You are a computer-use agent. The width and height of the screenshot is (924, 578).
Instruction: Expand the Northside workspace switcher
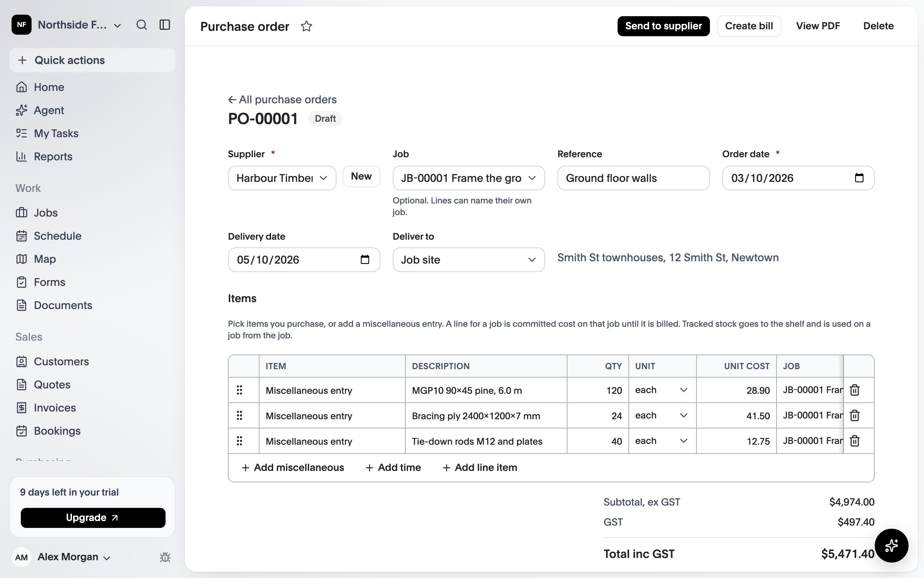tap(67, 25)
